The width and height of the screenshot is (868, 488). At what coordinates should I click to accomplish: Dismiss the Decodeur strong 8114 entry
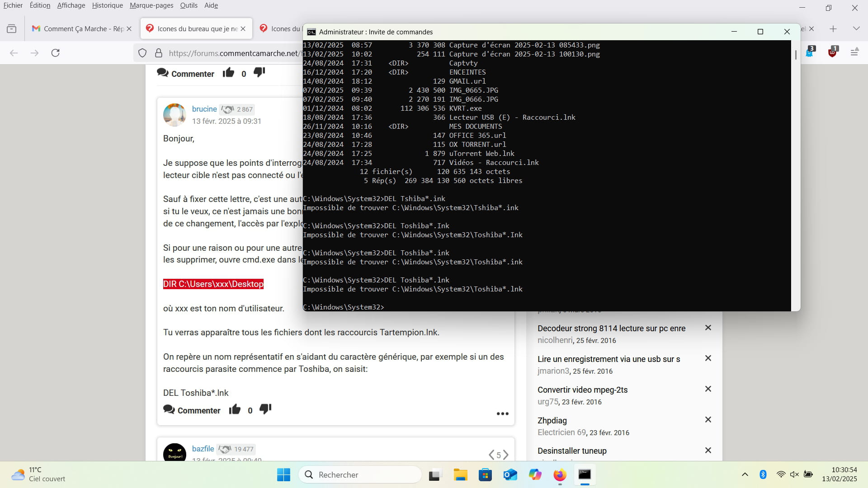[x=708, y=328]
